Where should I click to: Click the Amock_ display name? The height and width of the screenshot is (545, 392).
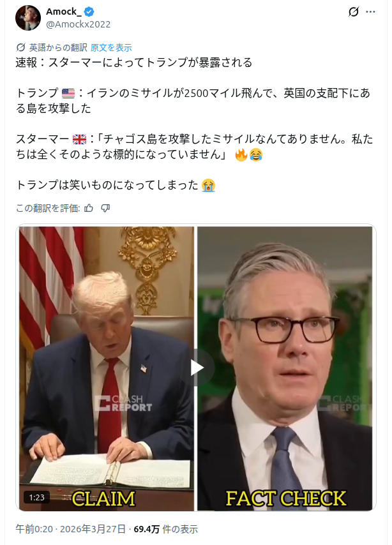coord(64,12)
